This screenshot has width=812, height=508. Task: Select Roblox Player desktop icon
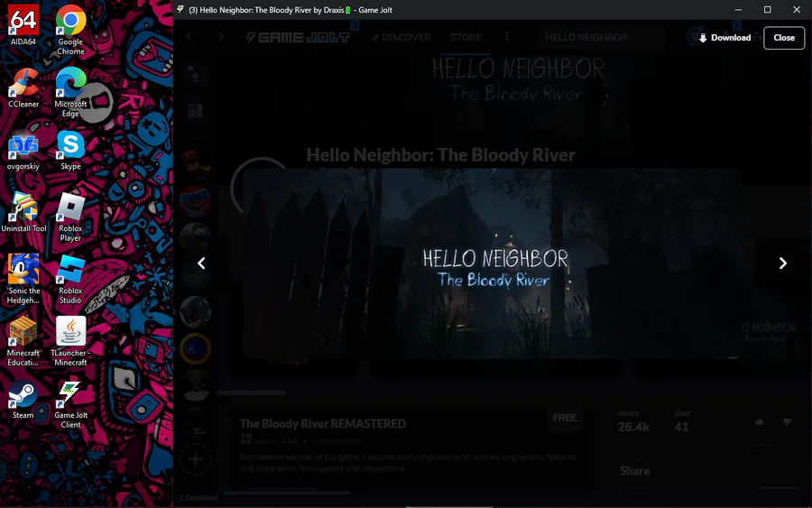click(71, 217)
